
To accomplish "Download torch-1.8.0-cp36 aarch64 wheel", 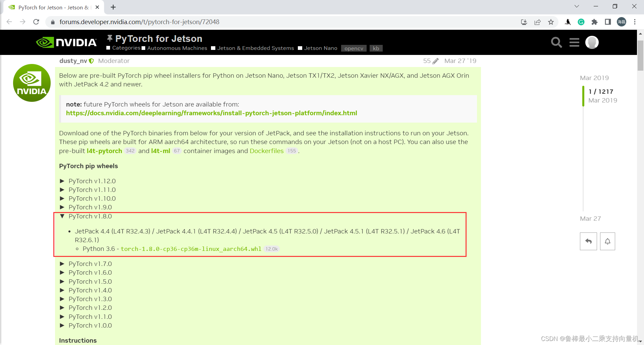I will click(191, 249).
